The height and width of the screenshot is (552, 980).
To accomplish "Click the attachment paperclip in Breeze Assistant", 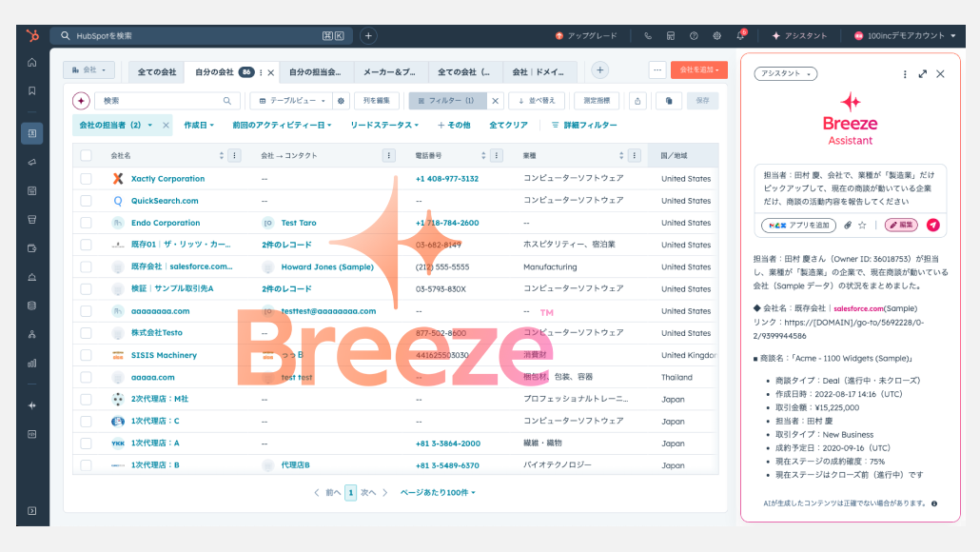I will coord(848,226).
